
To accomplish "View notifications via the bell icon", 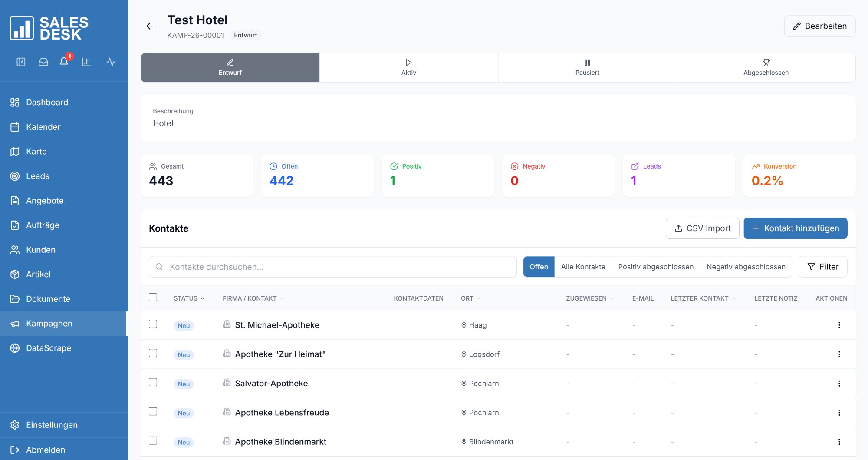I will (x=64, y=62).
